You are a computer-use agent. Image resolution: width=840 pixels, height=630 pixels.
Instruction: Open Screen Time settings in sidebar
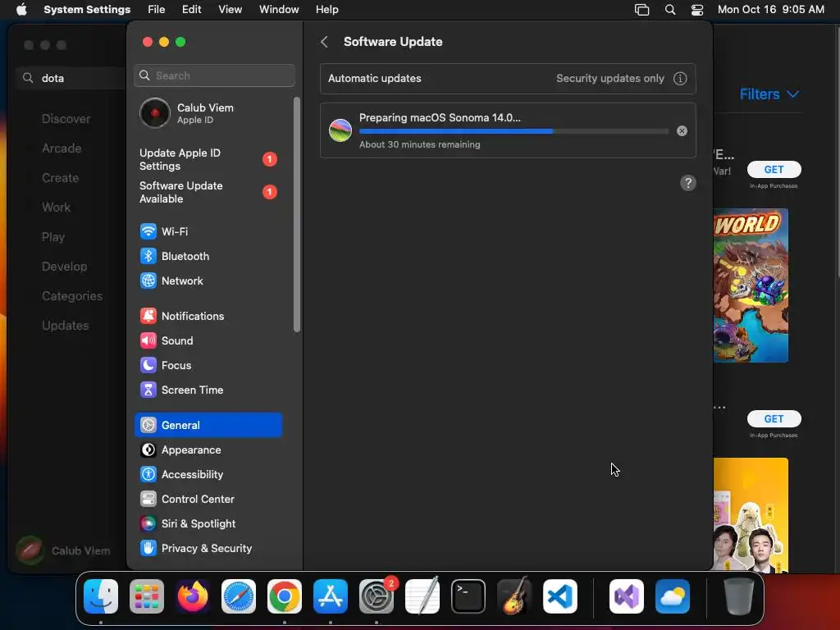[x=208, y=390]
